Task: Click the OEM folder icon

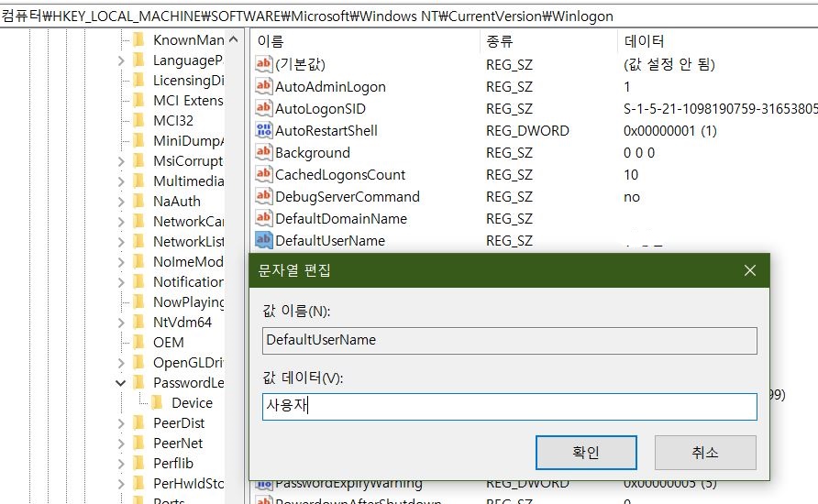Action: click(138, 343)
